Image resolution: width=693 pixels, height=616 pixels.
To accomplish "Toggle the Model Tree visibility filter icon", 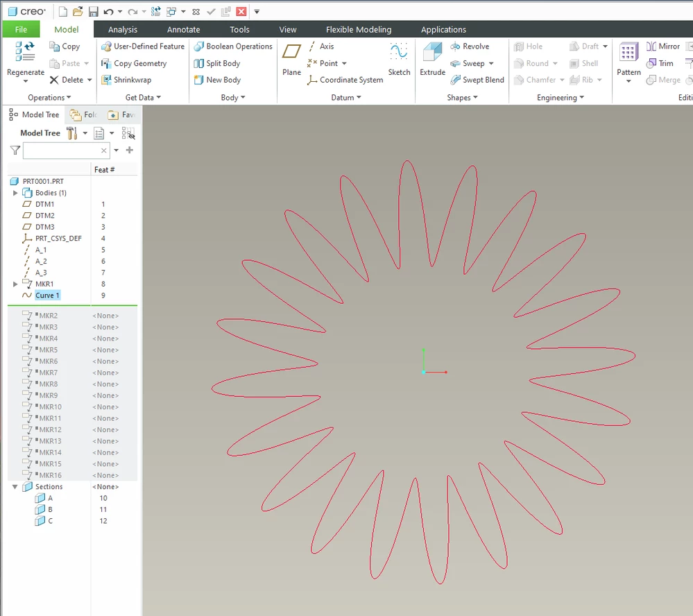I will pos(128,133).
